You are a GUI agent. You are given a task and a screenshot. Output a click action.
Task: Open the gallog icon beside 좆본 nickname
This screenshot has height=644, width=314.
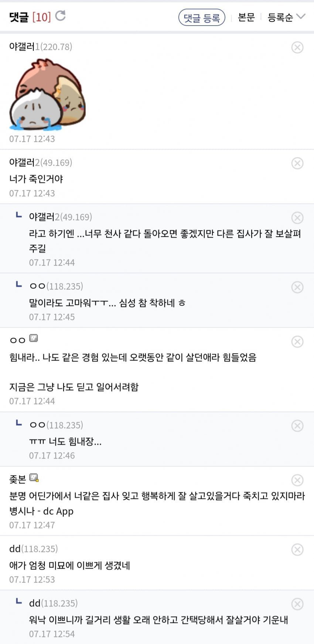(x=34, y=478)
